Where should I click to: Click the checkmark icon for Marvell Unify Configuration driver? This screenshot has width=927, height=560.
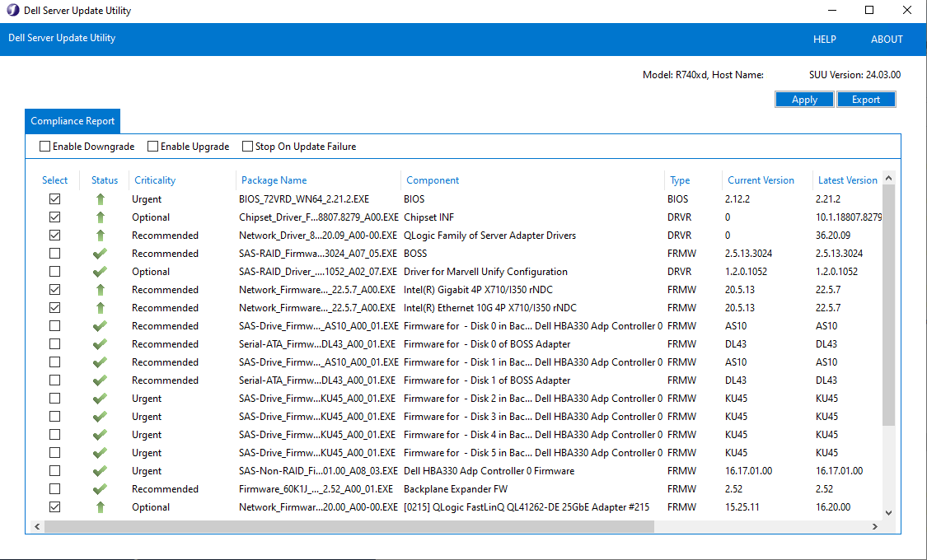tap(100, 271)
